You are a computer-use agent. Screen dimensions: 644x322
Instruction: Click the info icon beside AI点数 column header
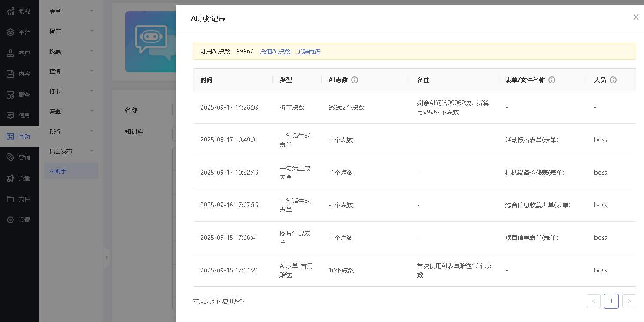click(x=355, y=80)
